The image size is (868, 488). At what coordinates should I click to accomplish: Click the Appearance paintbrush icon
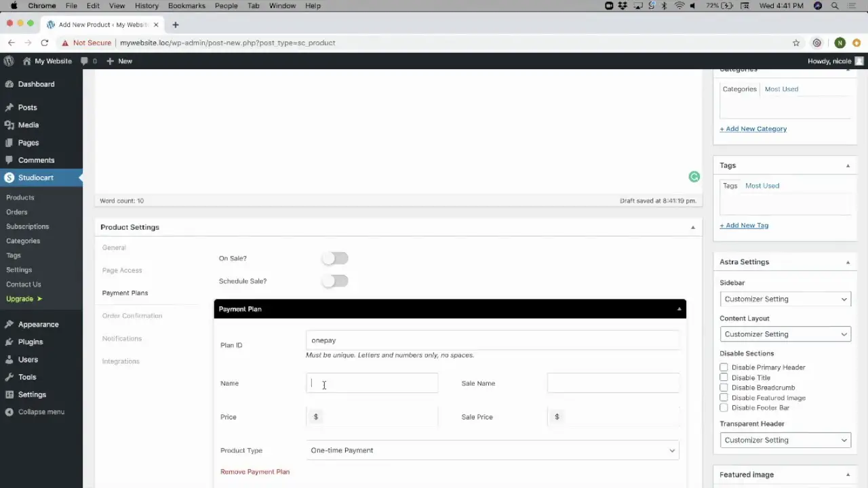tap(9, 325)
